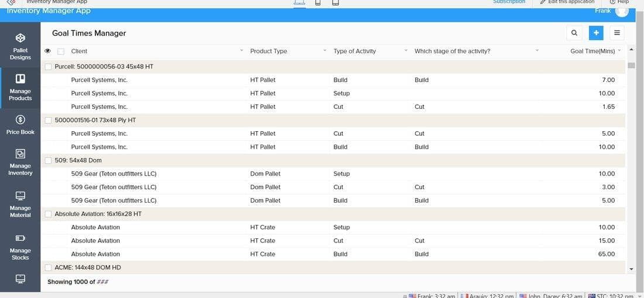Click the Cut stage in the 1.65 row
Viewport: 644px width, 298px height.
tap(419, 107)
